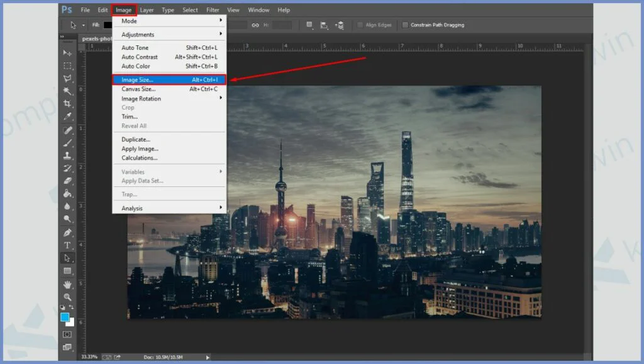Image resolution: width=644 pixels, height=364 pixels.
Task: Select the Clone Stamp tool
Action: pos(67,156)
